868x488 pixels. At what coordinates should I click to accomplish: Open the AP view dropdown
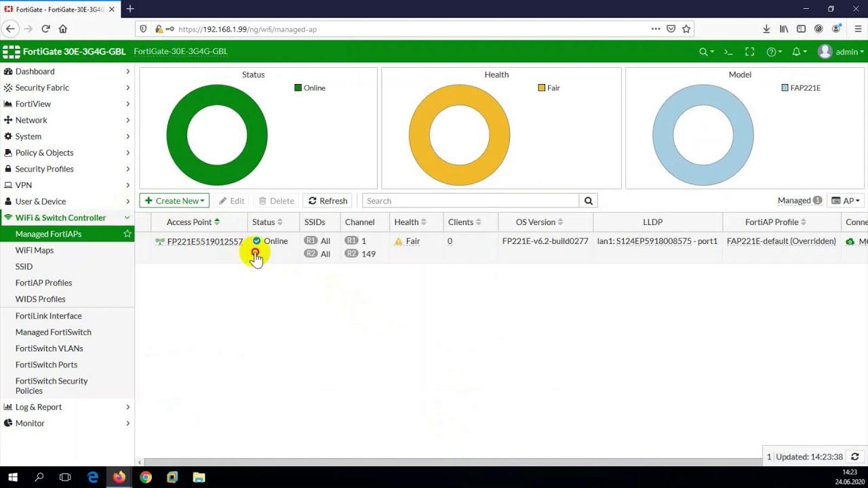click(x=846, y=201)
